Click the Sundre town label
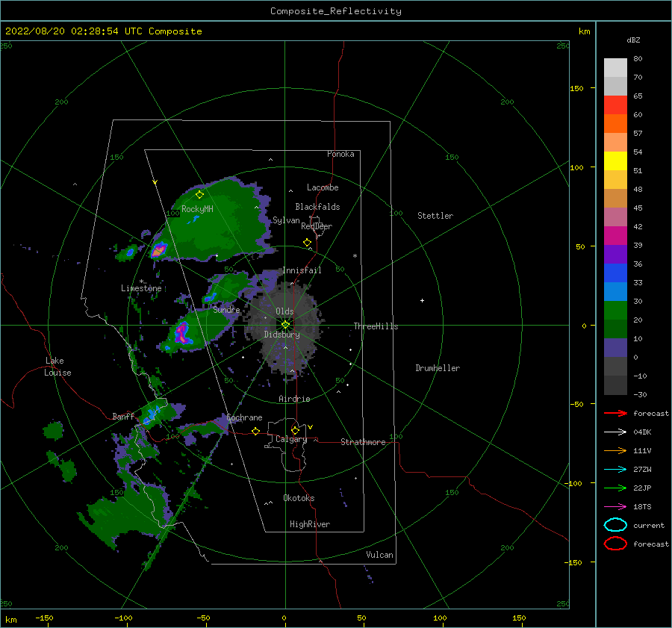 (226, 309)
